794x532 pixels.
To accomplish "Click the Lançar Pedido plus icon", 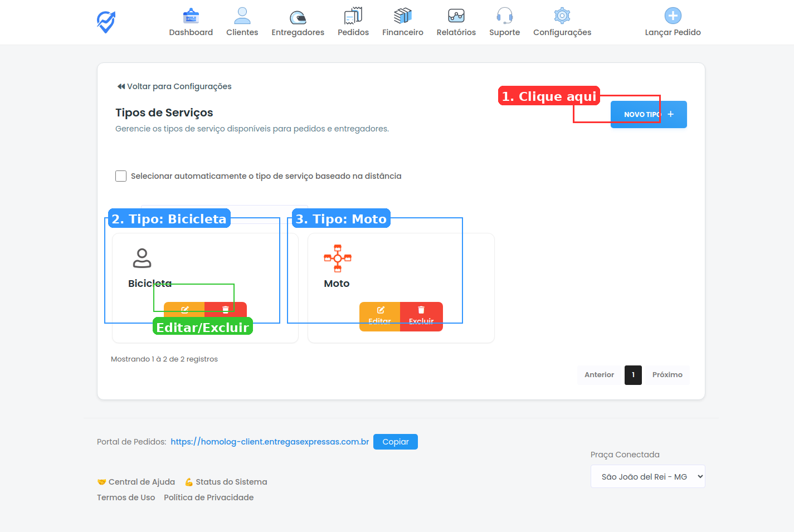I will coord(673,16).
